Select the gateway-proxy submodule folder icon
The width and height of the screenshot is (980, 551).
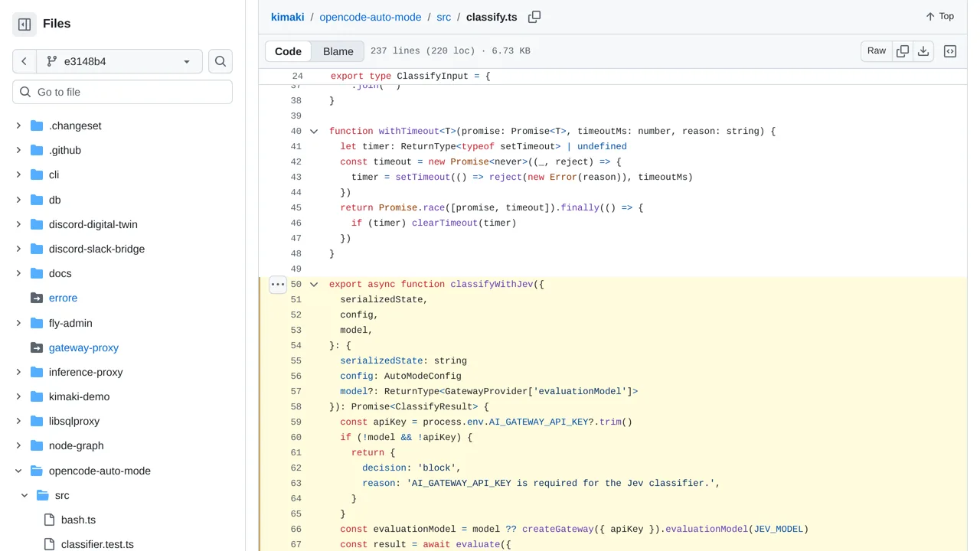tap(37, 347)
